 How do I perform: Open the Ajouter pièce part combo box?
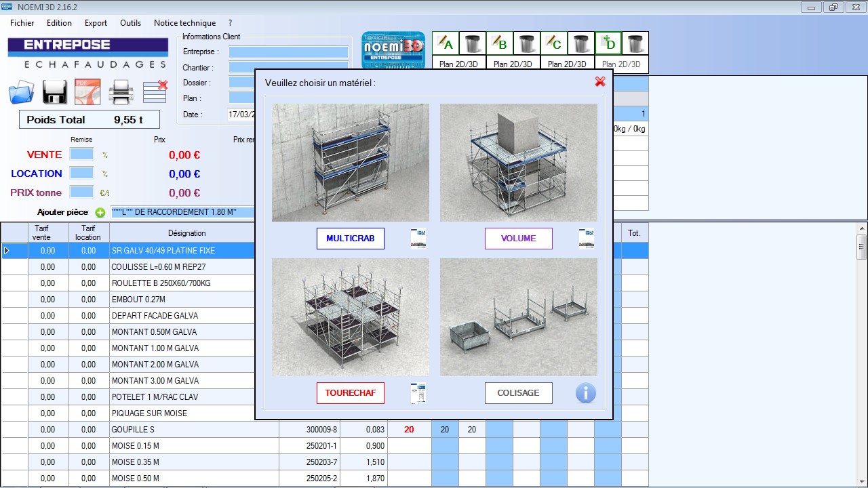pyautogui.click(x=183, y=212)
